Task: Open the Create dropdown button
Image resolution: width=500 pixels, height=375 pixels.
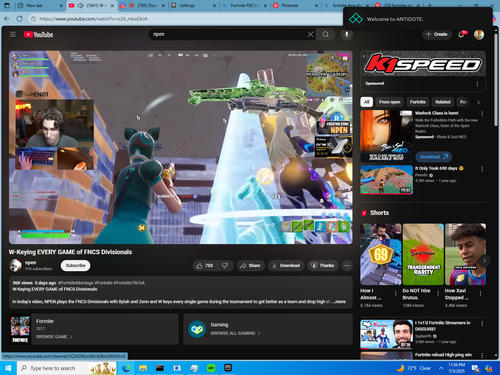Action: click(x=437, y=34)
